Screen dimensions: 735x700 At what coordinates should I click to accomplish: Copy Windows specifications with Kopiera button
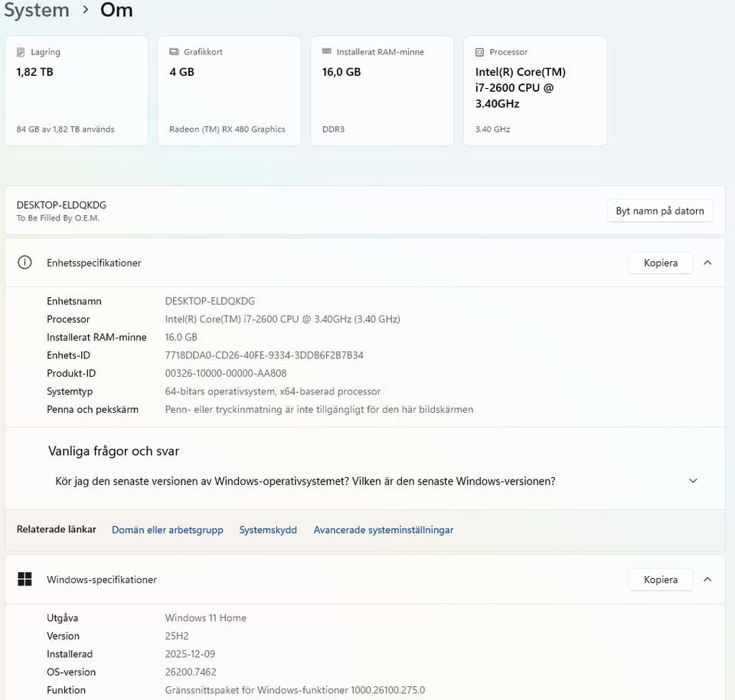click(x=660, y=580)
